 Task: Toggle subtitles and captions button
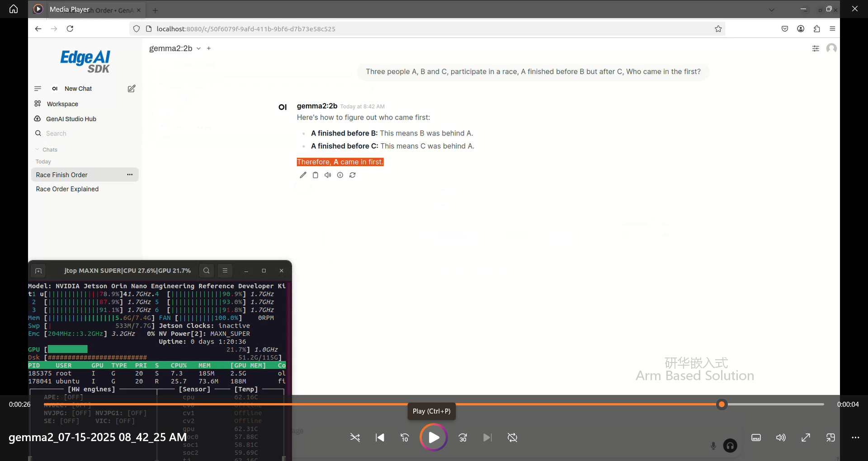coord(756,437)
